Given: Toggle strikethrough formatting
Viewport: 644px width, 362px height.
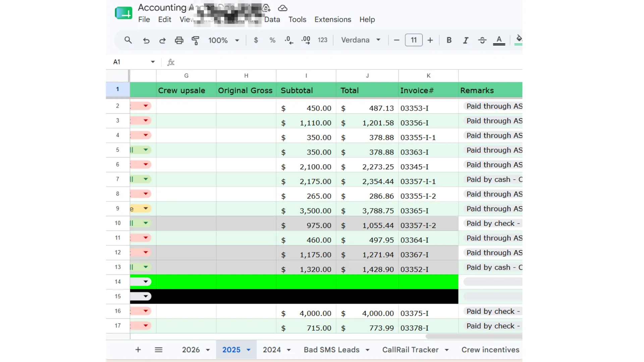Looking at the screenshot, I should coord(482,40).
